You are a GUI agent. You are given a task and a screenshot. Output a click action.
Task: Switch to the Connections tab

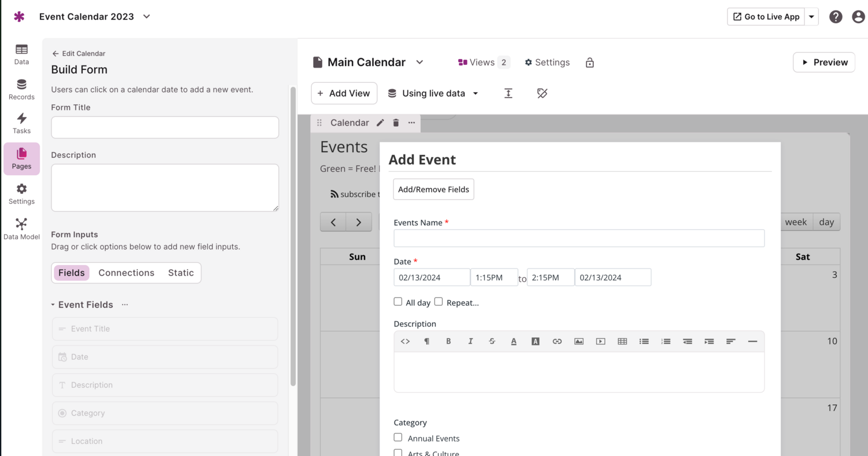(x=126, y=273)
